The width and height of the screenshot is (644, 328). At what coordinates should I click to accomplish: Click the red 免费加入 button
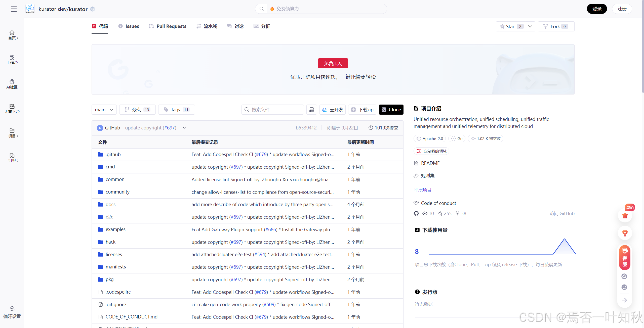(x=333, y=63)
